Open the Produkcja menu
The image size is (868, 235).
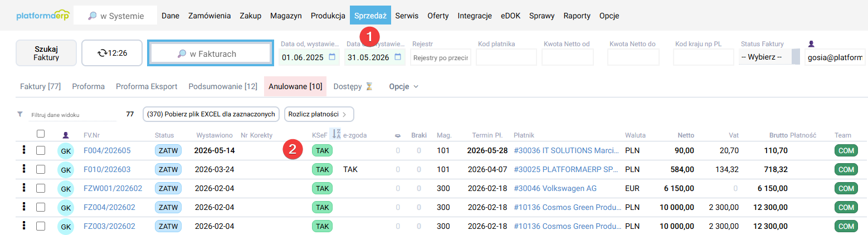[328, 16]
